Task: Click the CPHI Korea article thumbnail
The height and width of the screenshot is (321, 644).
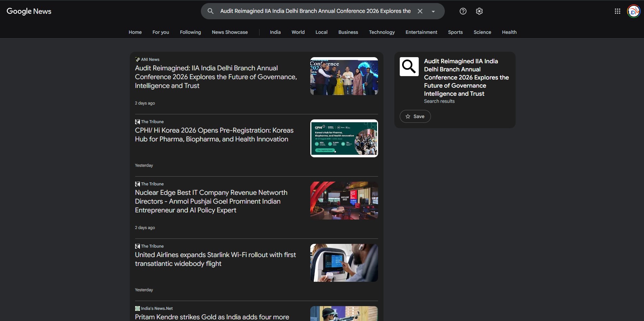Action: click(x=344, y=138)
